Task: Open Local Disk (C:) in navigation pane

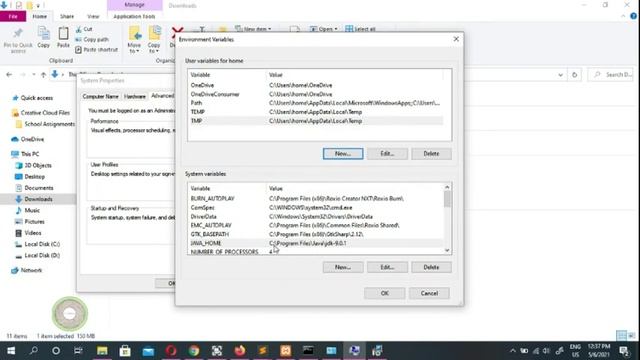Action: coord(42,244)
